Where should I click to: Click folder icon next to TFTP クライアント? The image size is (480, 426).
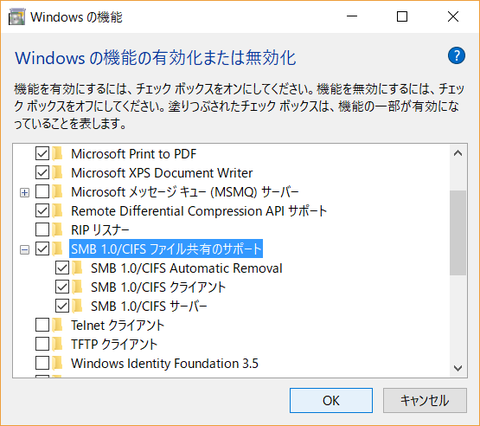tap(57, 344)
